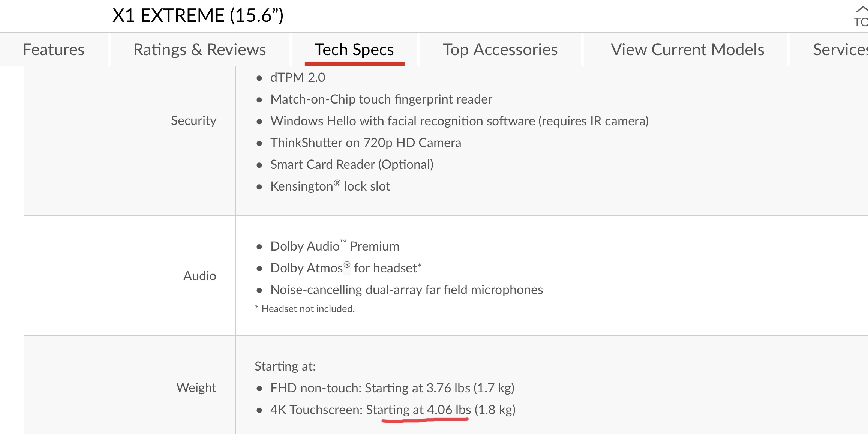Screen dimensions: 868x434
Task: Select the Tech Specs tab
Action: (354, 50)
